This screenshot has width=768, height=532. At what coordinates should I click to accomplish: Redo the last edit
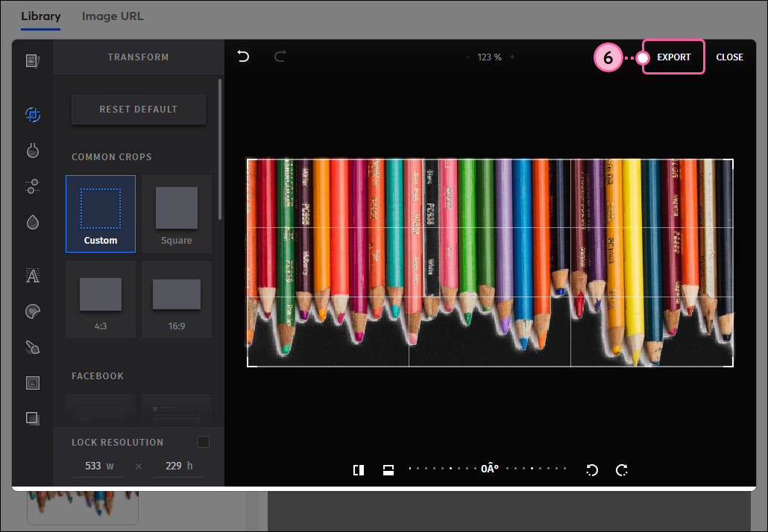click(x=280, y=57)
